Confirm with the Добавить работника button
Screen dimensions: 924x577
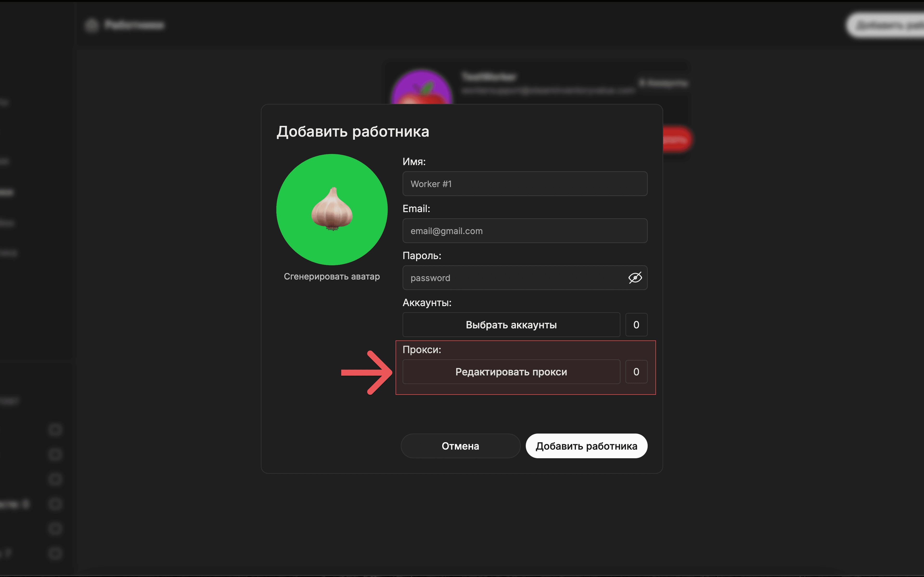coord(586,446)
